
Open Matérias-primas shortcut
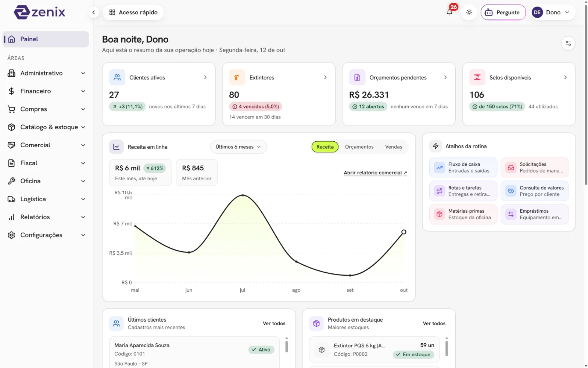point(463,214)
